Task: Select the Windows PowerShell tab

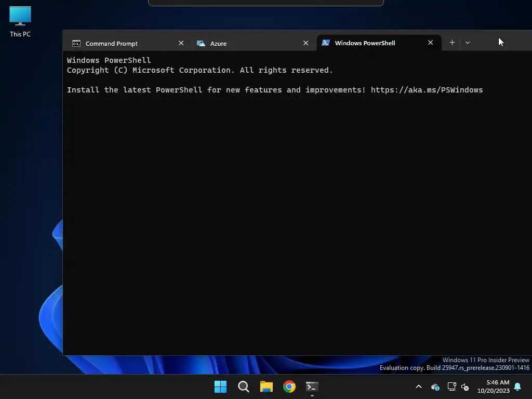Action: click(x=379, y=43)
